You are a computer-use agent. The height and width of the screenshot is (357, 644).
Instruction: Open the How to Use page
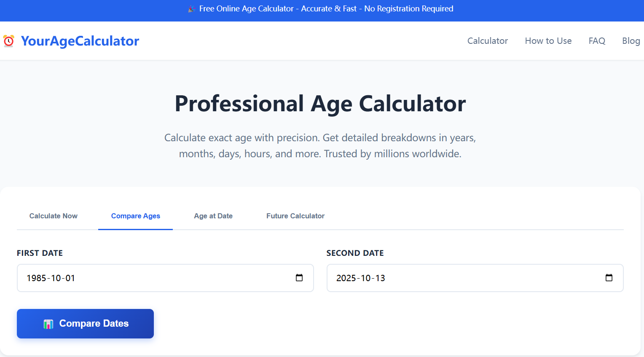548,41
